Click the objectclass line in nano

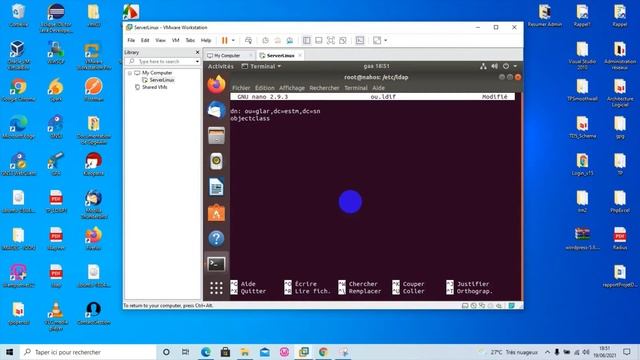click(x=250, y=119)
